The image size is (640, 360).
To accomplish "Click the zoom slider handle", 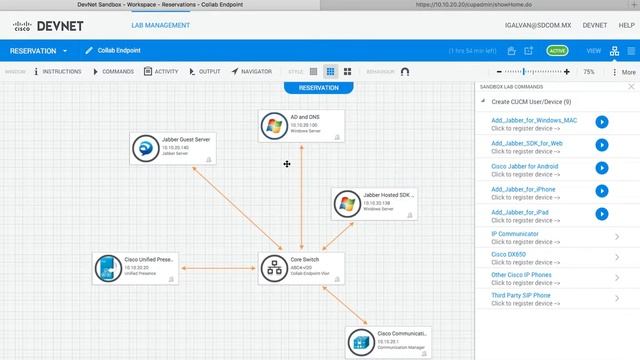I will [x=524, y=72].
